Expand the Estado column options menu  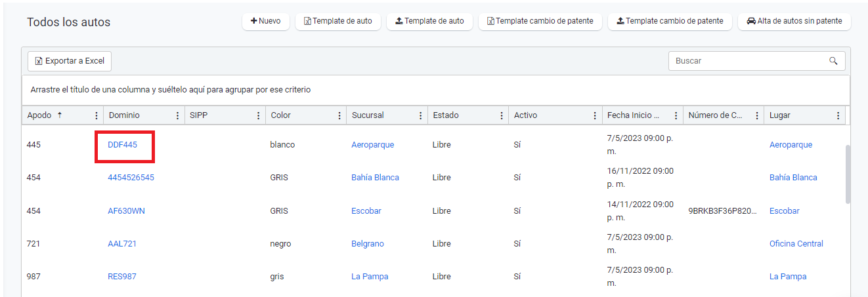502,115
